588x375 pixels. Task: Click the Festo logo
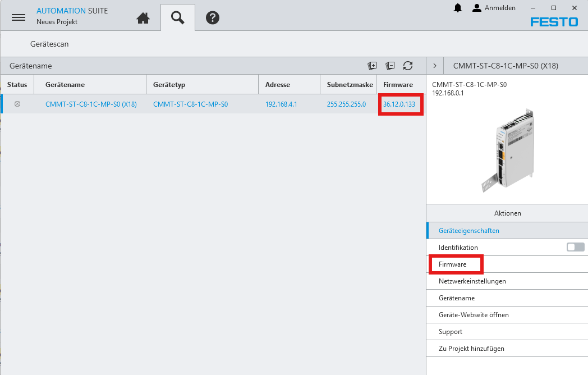click(554, 22)
